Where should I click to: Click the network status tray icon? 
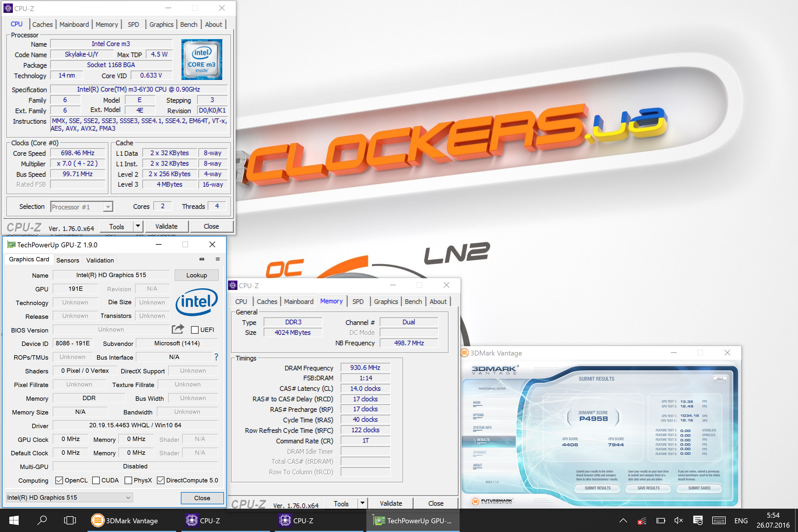pos(642,520)
